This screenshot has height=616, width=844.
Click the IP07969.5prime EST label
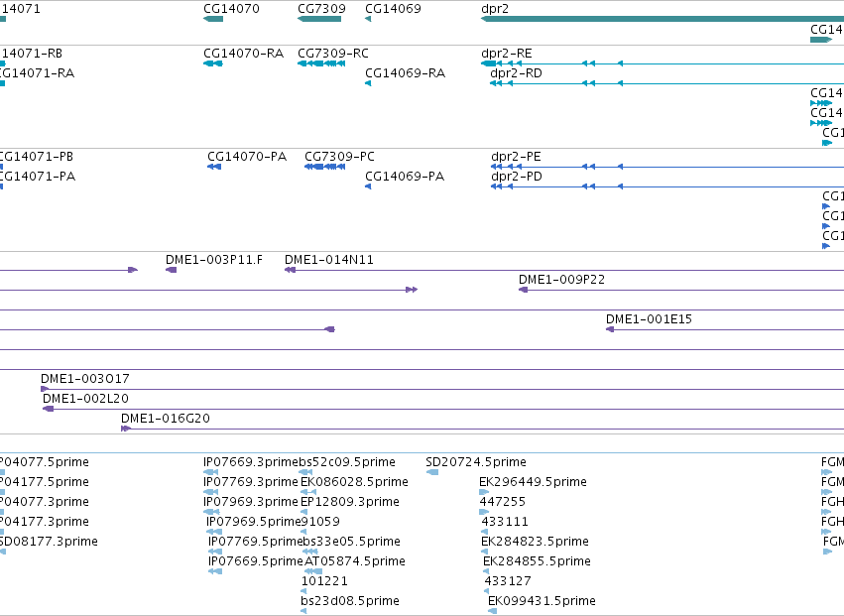click(x=254, y=523)
